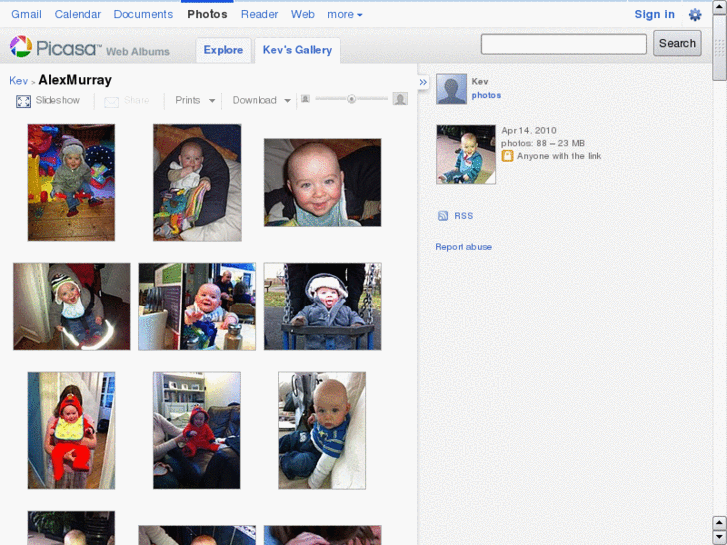The height and width of the screenshot is (545, 727).
Task: Click the orange link visibility lock icon
Action: tap(507, 156)
